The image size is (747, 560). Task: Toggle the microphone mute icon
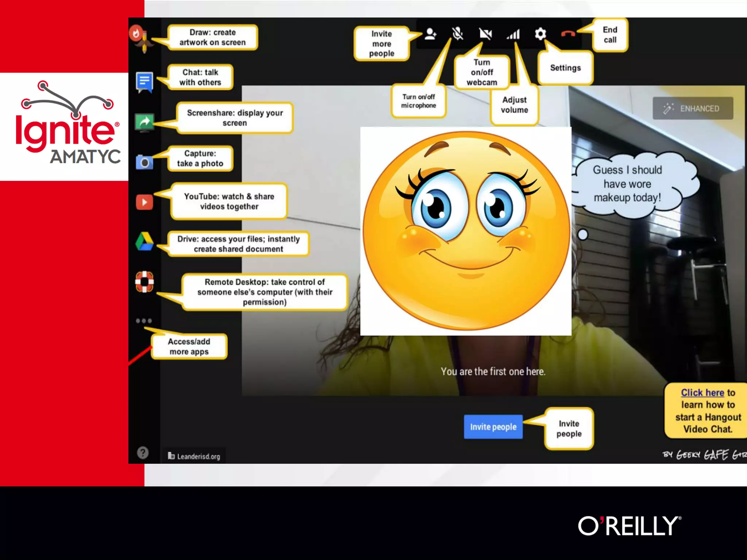pyautogui.click(x=458, y=34)
